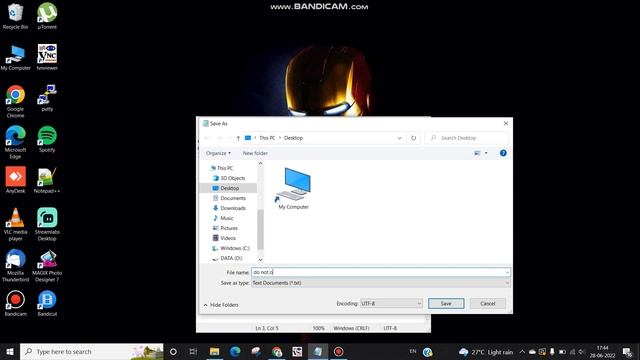Open Task View in the taskbar
This screenshot has height=360, width=640.
[193, 351]
